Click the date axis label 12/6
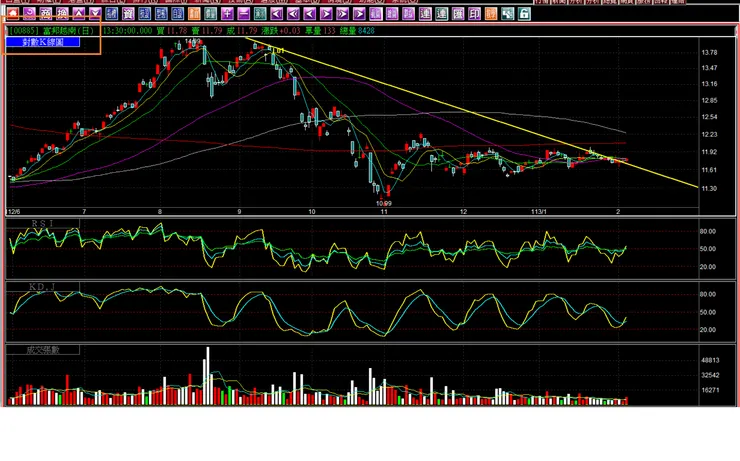This screenshot has height=461, width=740. tap(14, 211)
